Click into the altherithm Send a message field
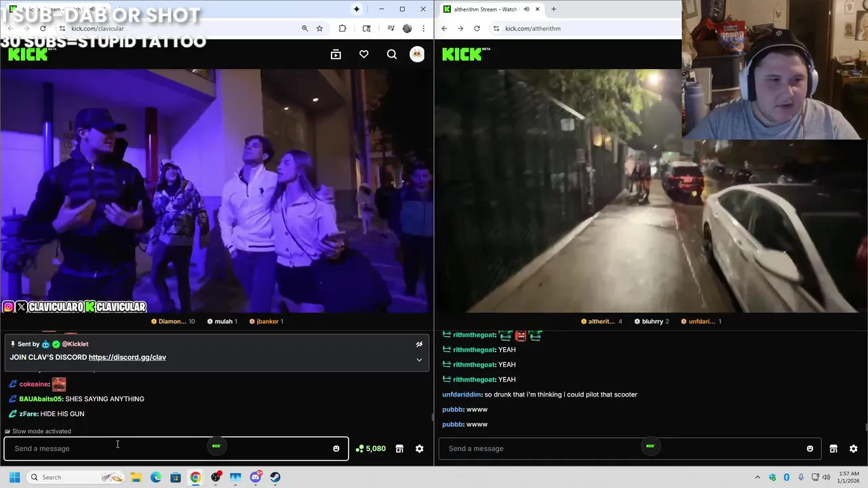This screenshot has height=488, width=868. (630, 449)
